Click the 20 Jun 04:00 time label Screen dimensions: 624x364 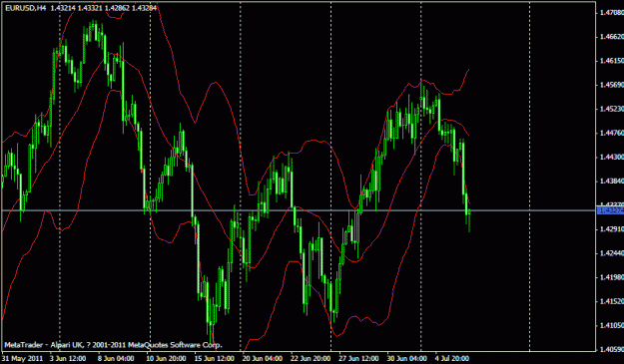point(263,358)
